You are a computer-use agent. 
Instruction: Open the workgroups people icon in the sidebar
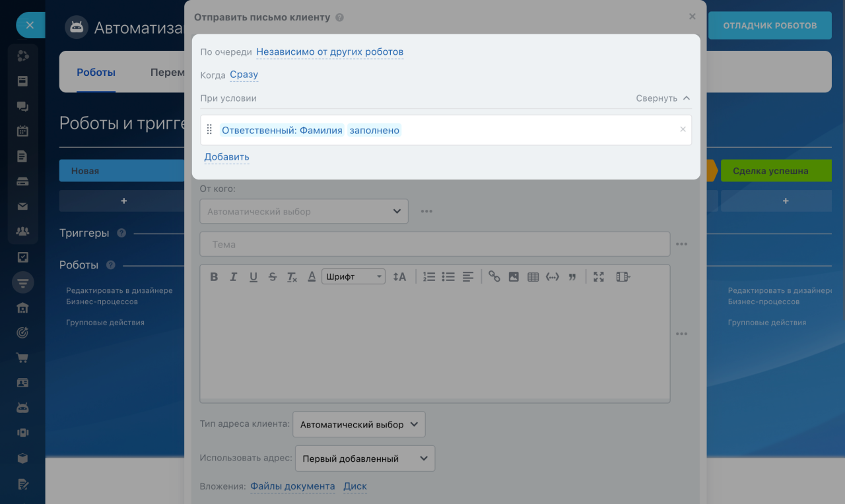(22, 231)
